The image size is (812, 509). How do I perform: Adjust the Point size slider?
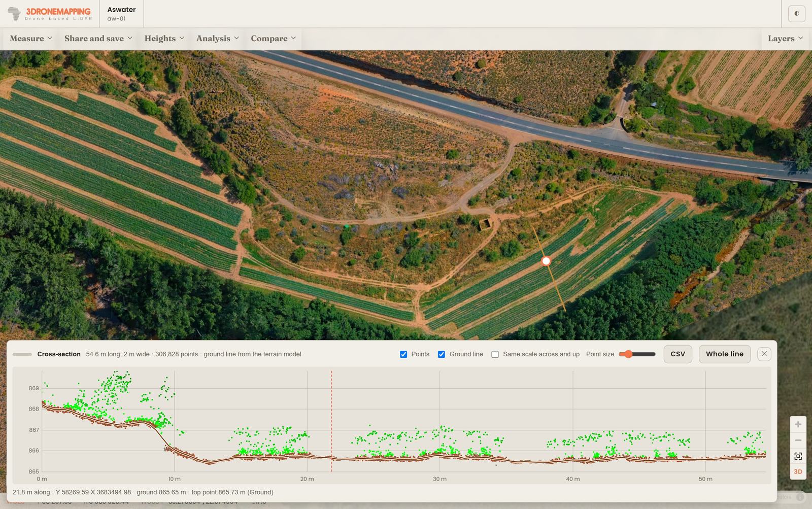pos(637,354)
